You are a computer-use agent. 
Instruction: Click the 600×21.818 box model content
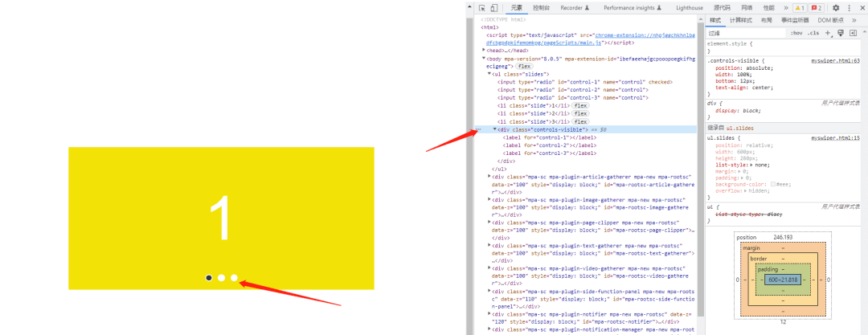pos(782,280)
